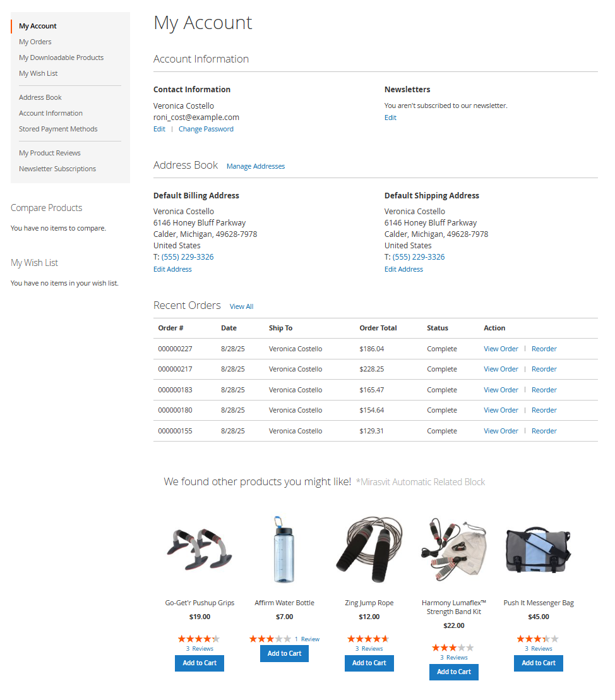The width and height of the screenshot is (615, 700).
Task: Open Manage Addresses
Action: click(x=256, y=166)
